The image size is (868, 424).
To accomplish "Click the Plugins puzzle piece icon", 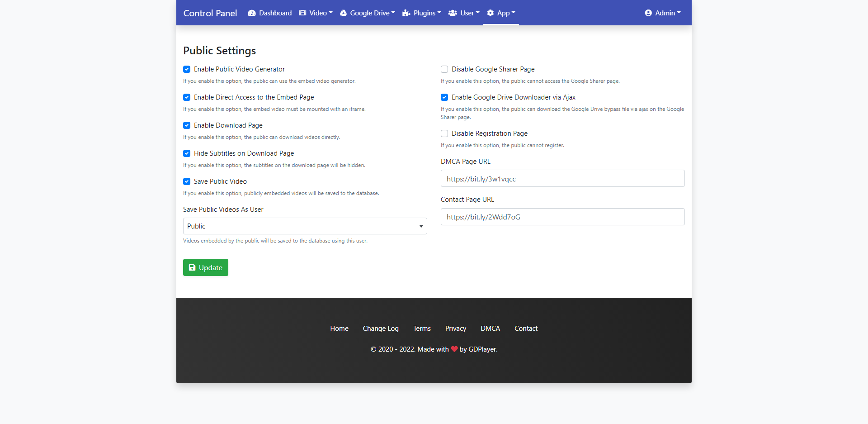I will click(x=406, y=13).
